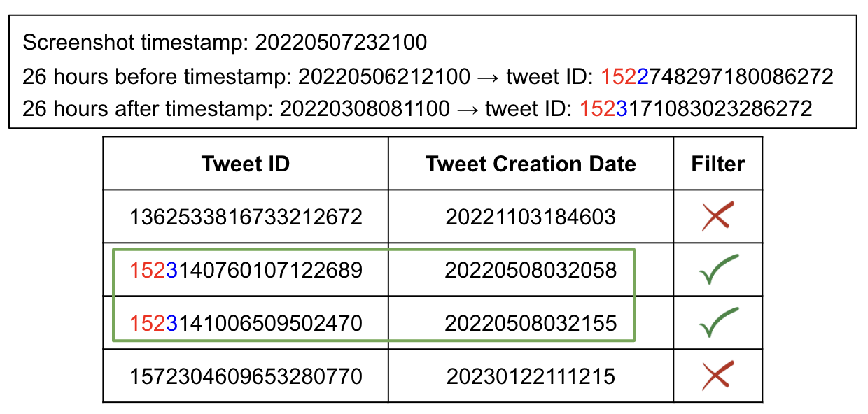
Task: Select the timestamp 20220506212100
Action: (x=384, y=76)
